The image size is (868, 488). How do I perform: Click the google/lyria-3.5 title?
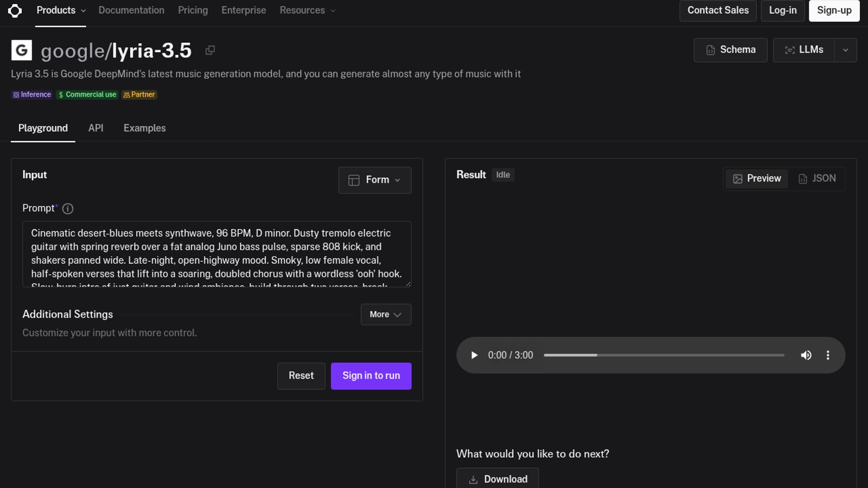pyautogui.click(x=116, y=51)
